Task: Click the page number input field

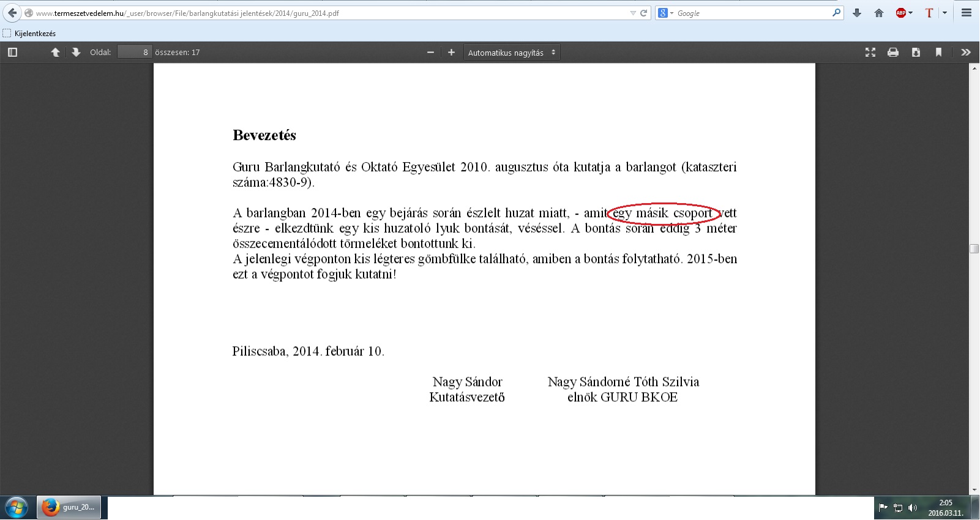Action: coord(134,53)
